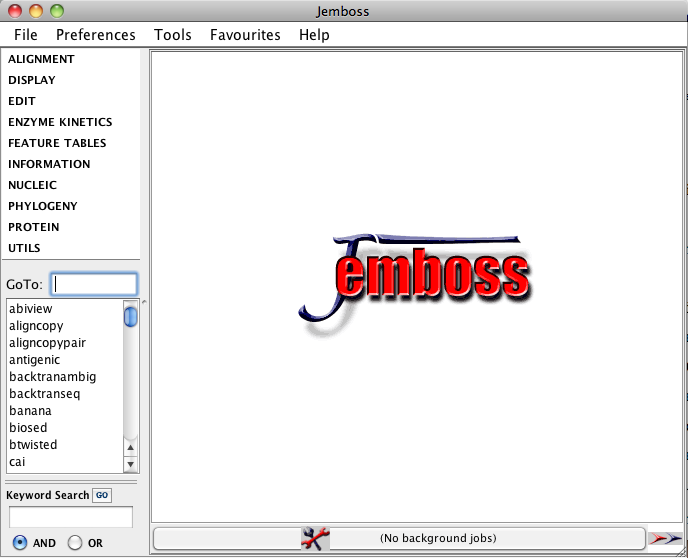This screenshot has width=688, height=558.
Task: Click the program list scroll down arrow
Action: [x=130, y=464]
